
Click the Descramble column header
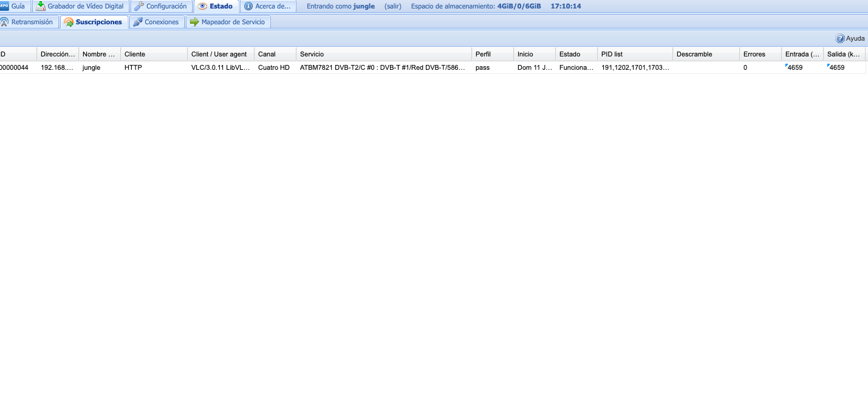[x=705, y=54]
